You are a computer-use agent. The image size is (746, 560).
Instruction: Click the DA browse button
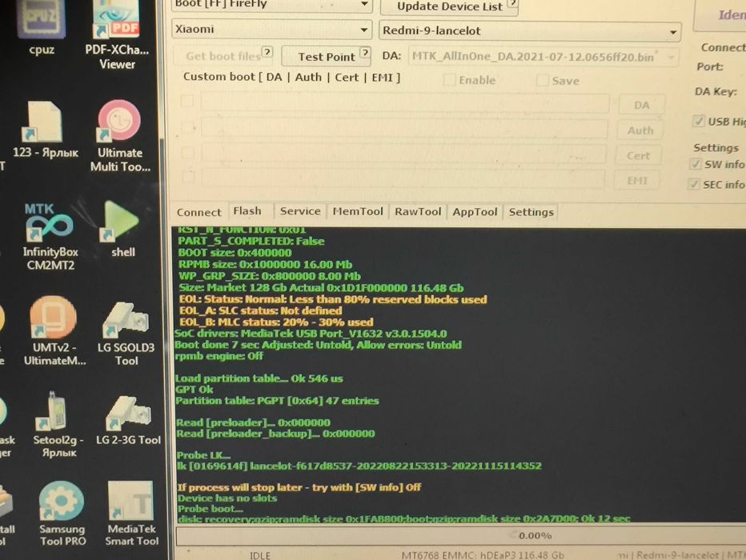(641, 105)
